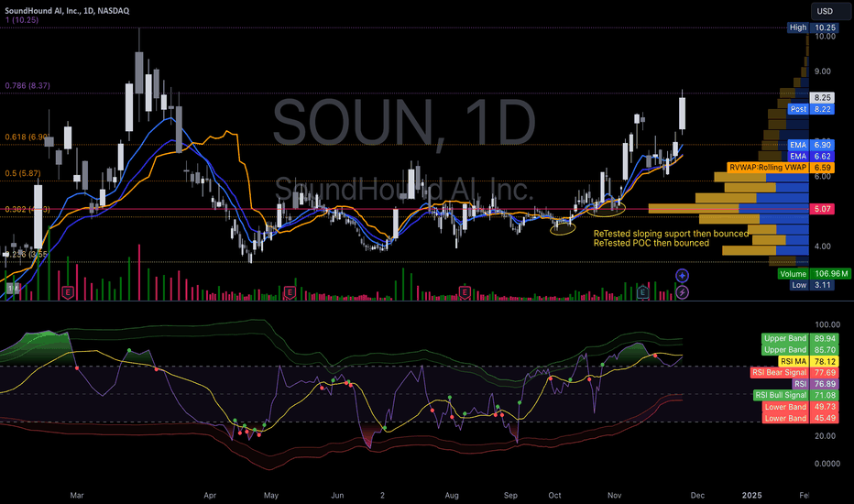Click the Post 8.22 price label
The image size is (854, 504).
pos(811,109)
